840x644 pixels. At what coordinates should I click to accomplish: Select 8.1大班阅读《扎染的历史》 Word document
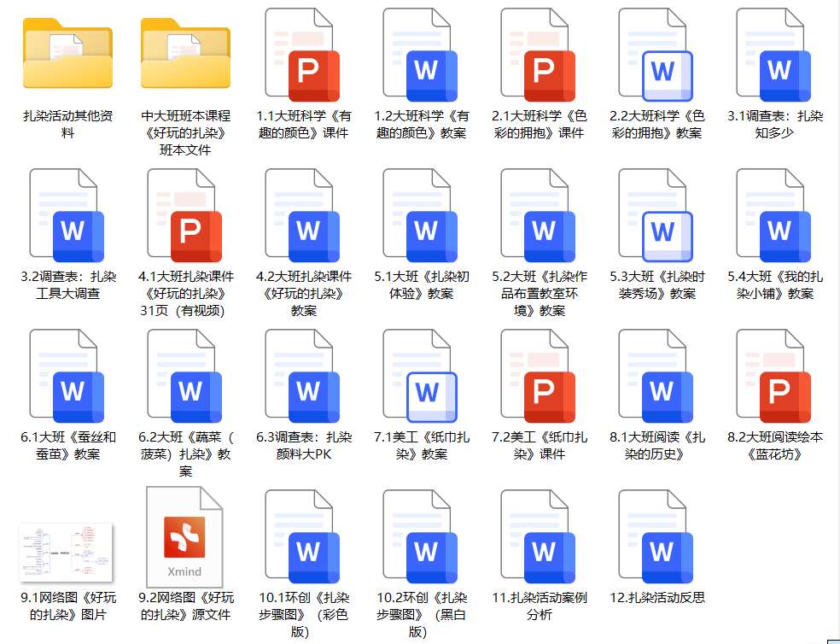click(656, 378)
